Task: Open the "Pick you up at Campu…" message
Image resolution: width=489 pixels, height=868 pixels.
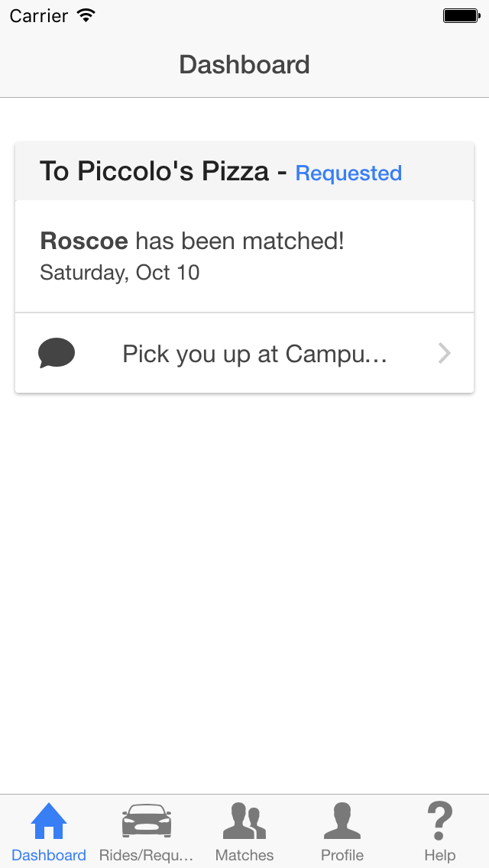Action: click(x=254, y=355)
